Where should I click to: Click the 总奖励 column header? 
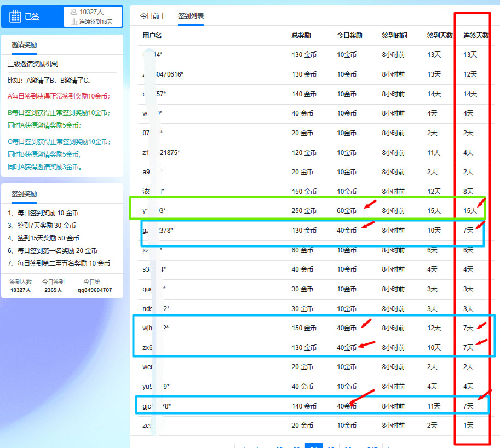pos(301,35)
